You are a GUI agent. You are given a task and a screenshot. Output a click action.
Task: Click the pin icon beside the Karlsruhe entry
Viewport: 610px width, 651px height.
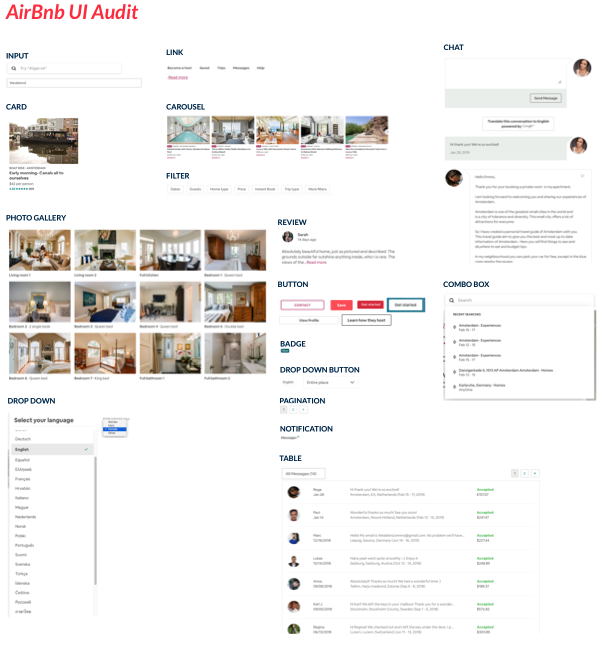pyautogui.click(x=454, y=387)
